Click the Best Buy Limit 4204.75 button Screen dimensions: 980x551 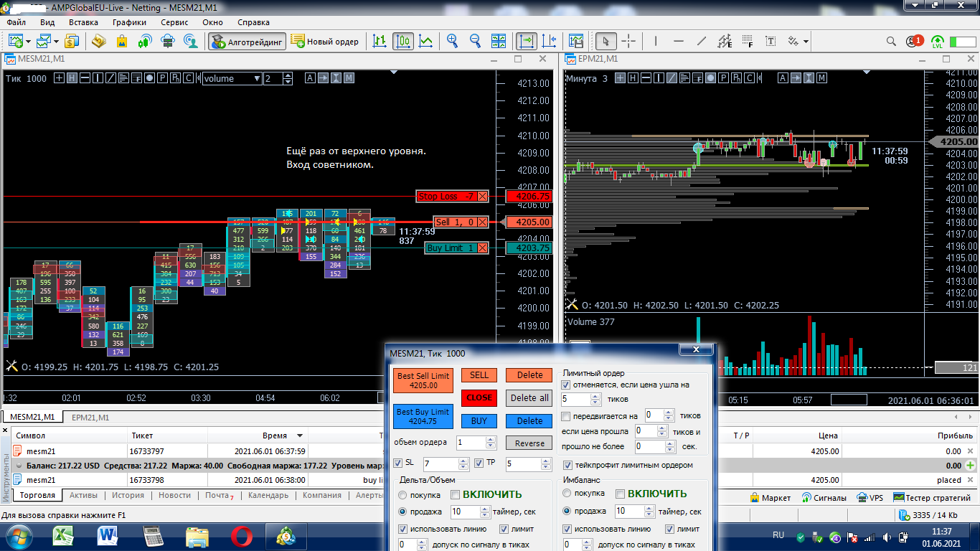point(423,416)
